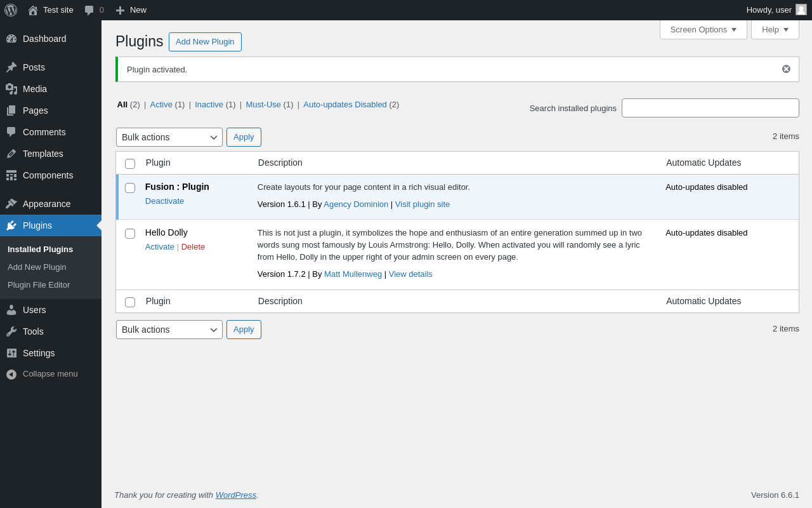Filter plugins by Active
The height and width of the screenshot is (508, 812).
coord(161,105)
